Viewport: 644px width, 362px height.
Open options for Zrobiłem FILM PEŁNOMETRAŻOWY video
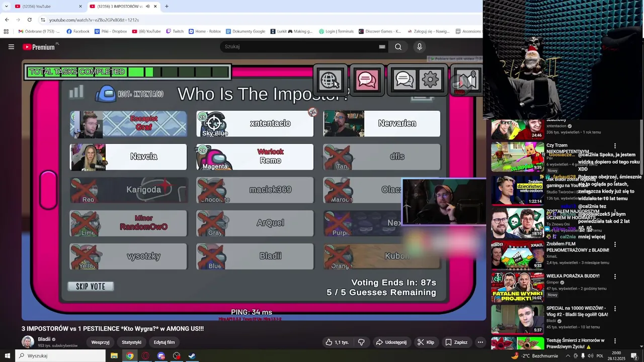(615, 244)
